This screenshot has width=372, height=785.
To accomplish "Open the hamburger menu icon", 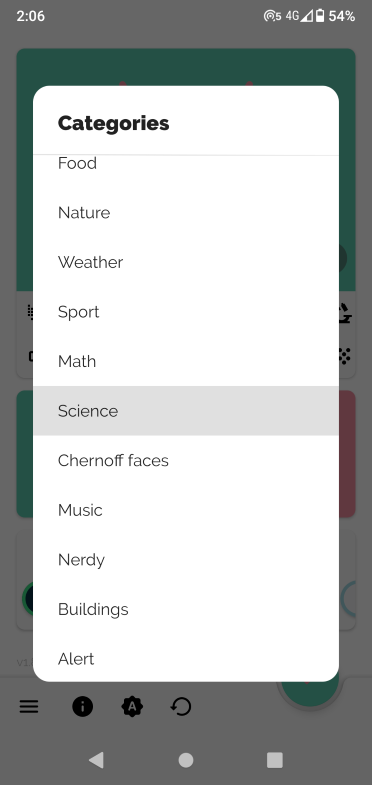I will [29, 706].
